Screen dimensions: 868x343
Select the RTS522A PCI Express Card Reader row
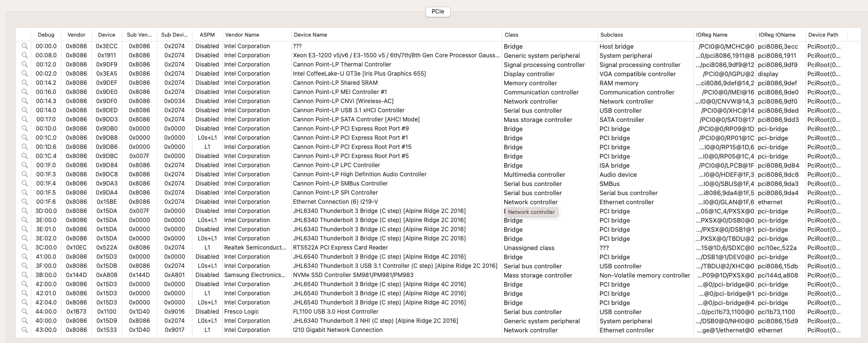pos(438,248)
